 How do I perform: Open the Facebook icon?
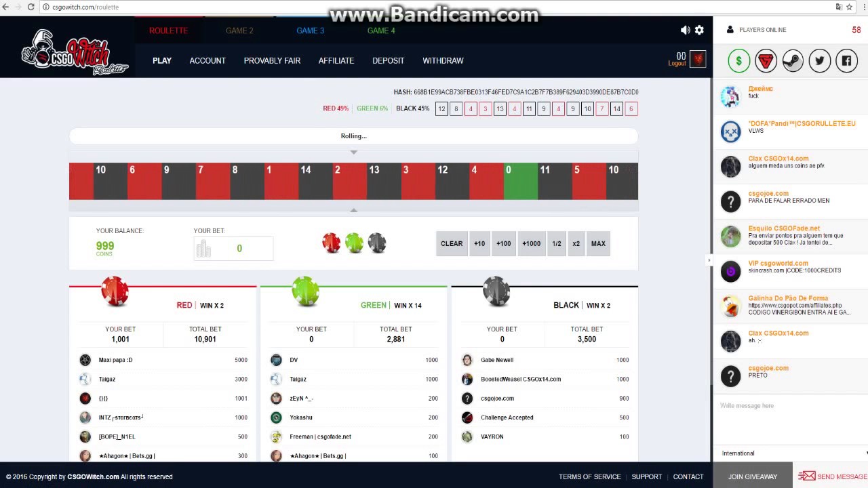click(846, 61)
